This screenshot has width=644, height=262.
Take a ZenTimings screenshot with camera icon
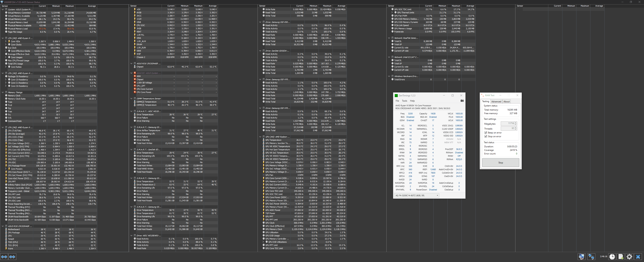(x=462, y=101)
